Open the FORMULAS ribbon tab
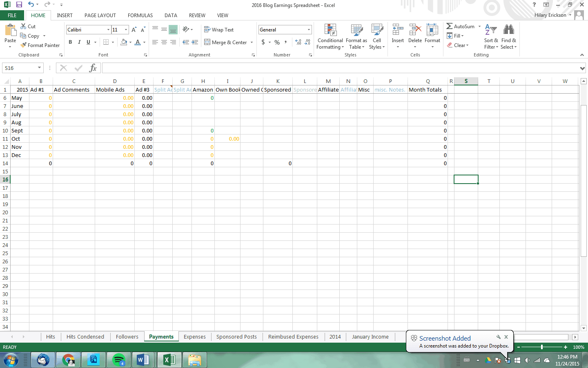Viewport: 588px width, 368px height. pos(140,16)
